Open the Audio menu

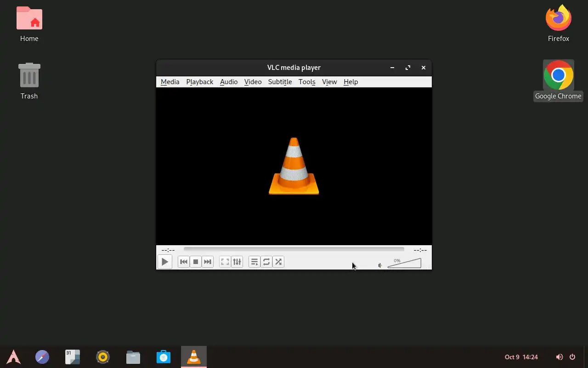click(229, 82)
